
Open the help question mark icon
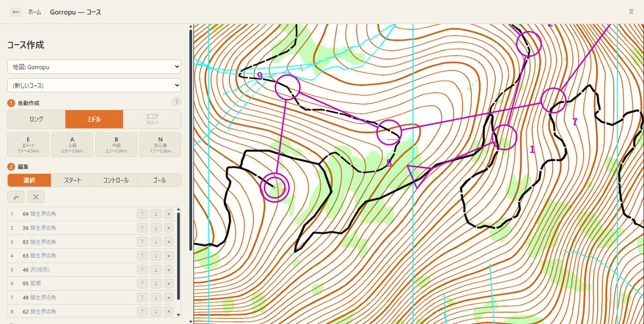pos(176,102)
